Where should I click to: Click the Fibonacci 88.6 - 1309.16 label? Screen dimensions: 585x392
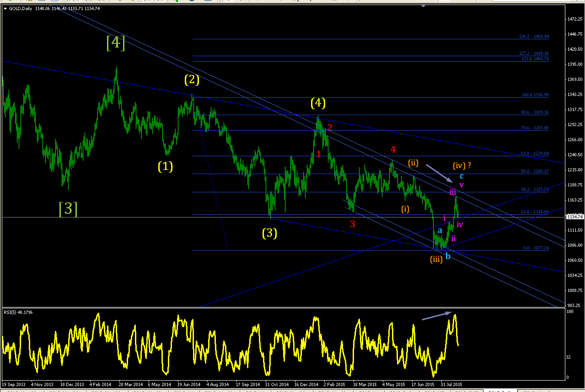(x=535, y=112)
